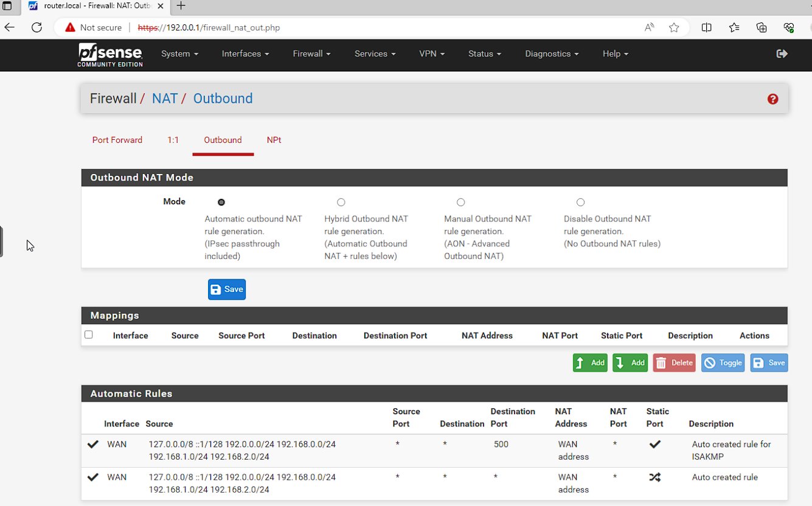
Task: Click the enabled checkmark of ISAKMP rule
Action: [x=93, y=445]
